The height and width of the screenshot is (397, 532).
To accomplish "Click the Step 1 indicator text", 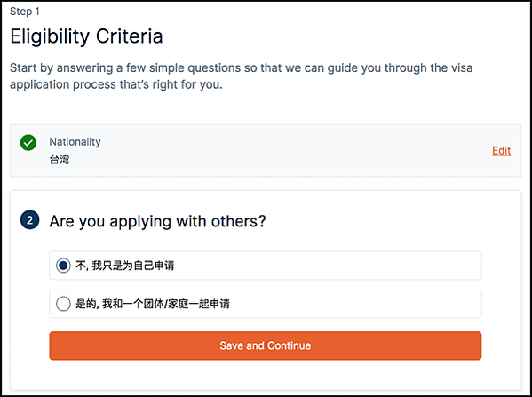I will click(x=25, y=12).
